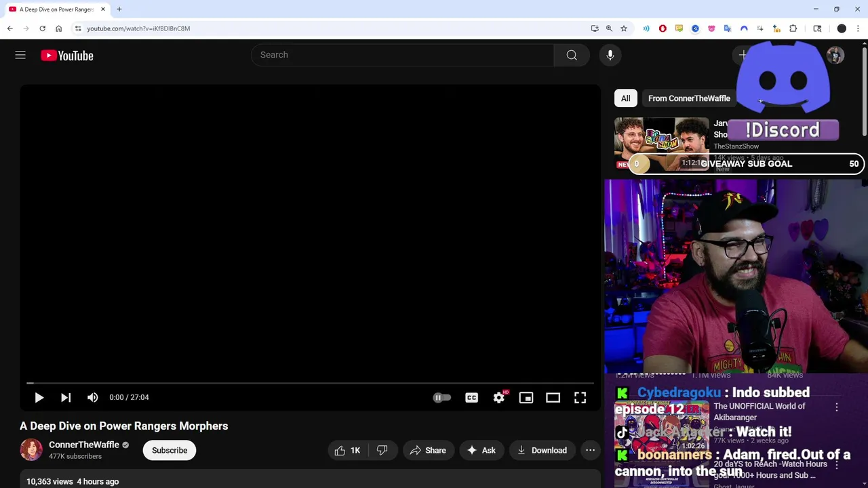Play the video
The image size is (868, 488).
coord(39,397)
